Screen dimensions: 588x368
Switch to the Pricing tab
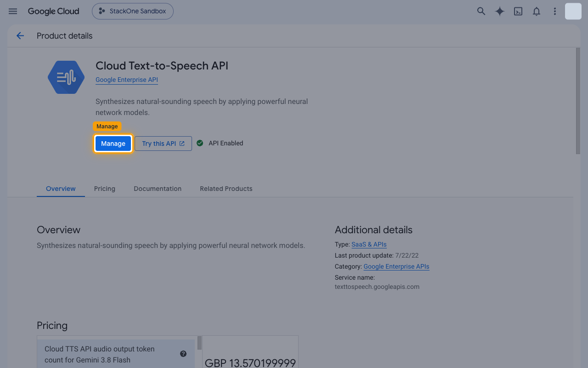click(105, 189)
